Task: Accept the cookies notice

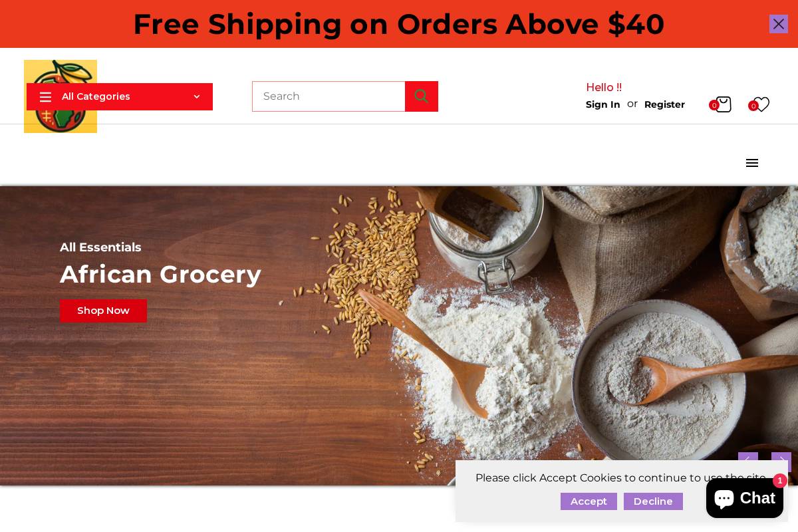Action: point(589,501)
